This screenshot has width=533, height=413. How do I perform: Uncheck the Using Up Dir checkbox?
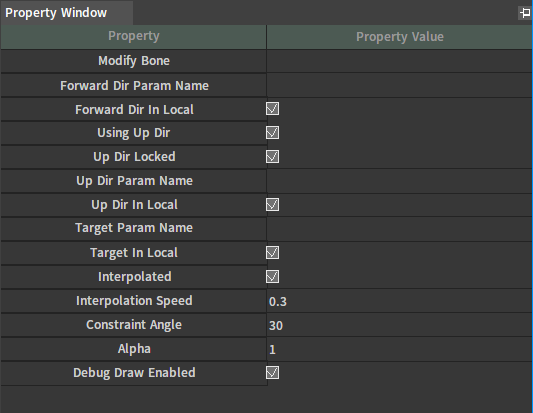pos(273,133)
